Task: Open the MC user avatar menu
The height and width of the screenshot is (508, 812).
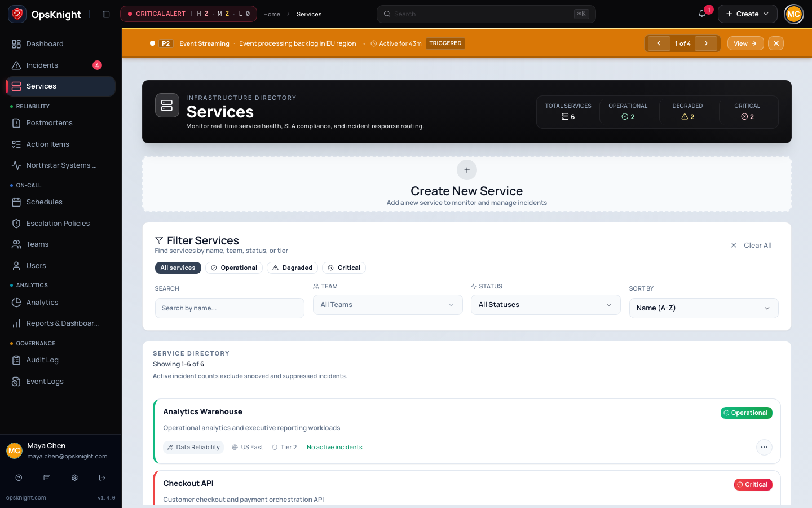Action: (794, 14)
